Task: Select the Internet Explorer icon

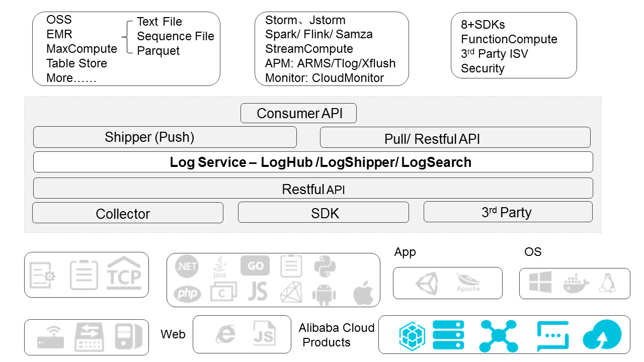Action: coord(225,334)
